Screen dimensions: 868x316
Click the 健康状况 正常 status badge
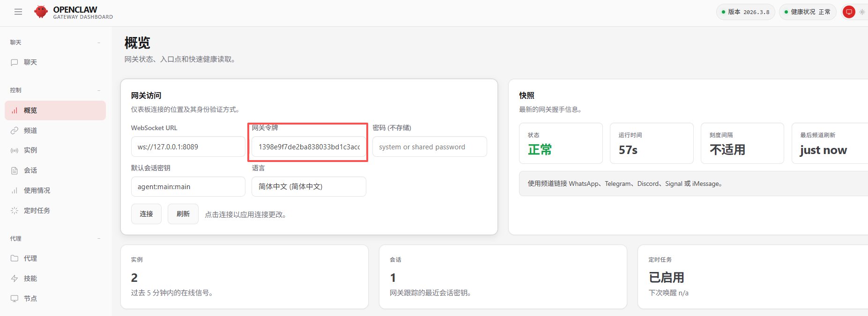(x=808, y=12)
